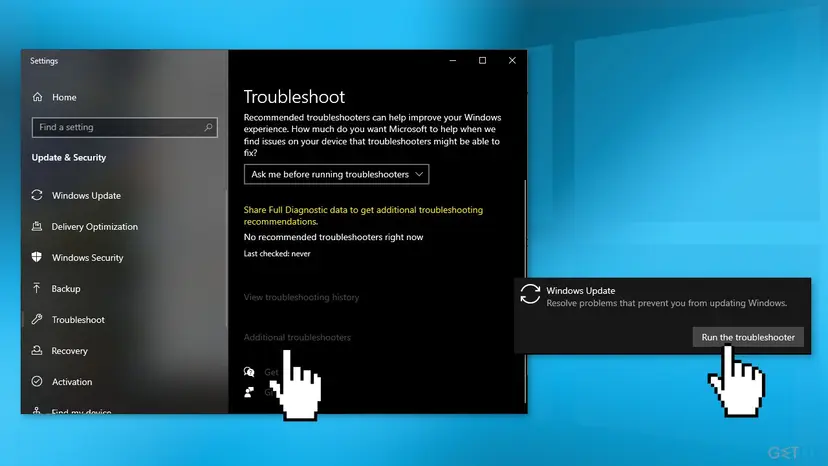
Task: Open the Windows Security section
Action: tap(87, 257)
